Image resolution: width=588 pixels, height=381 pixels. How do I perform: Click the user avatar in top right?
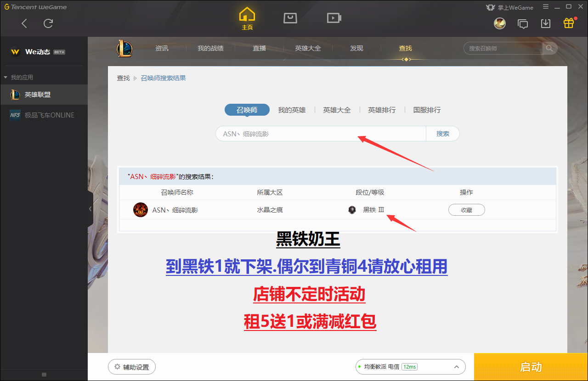(500, 23)
